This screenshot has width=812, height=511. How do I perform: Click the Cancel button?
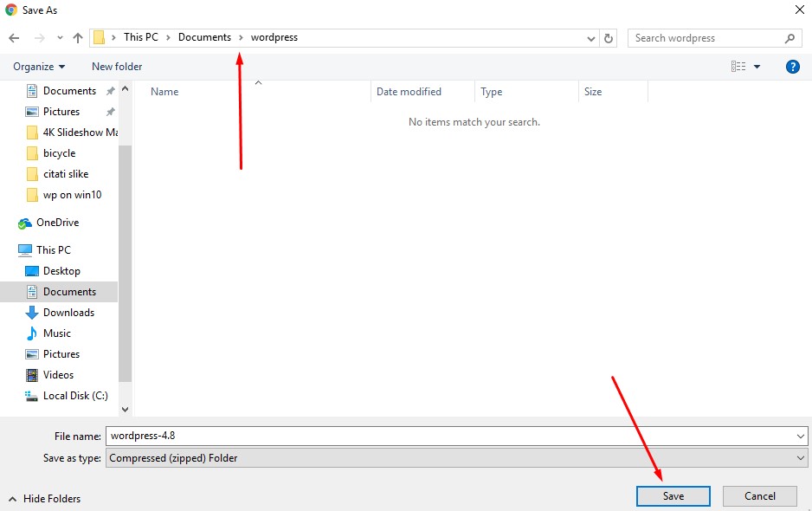pyautogui.click(x=760, y=496)
